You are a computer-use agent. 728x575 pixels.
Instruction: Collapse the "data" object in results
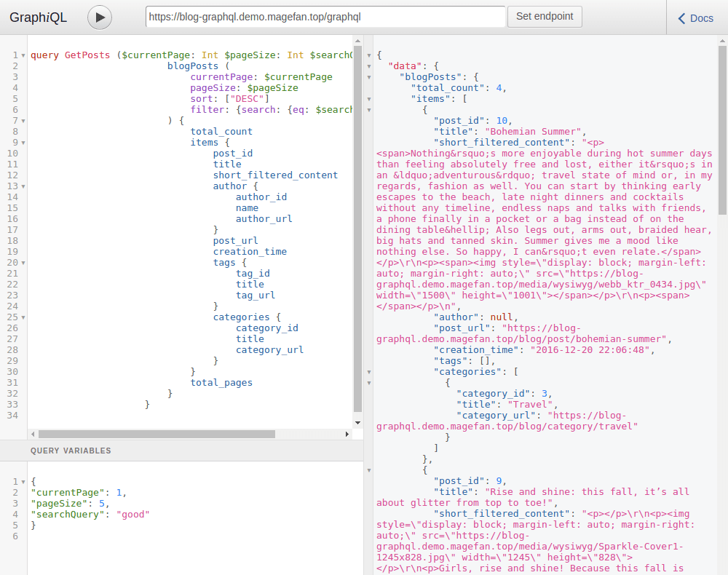[x=369, y=66]
